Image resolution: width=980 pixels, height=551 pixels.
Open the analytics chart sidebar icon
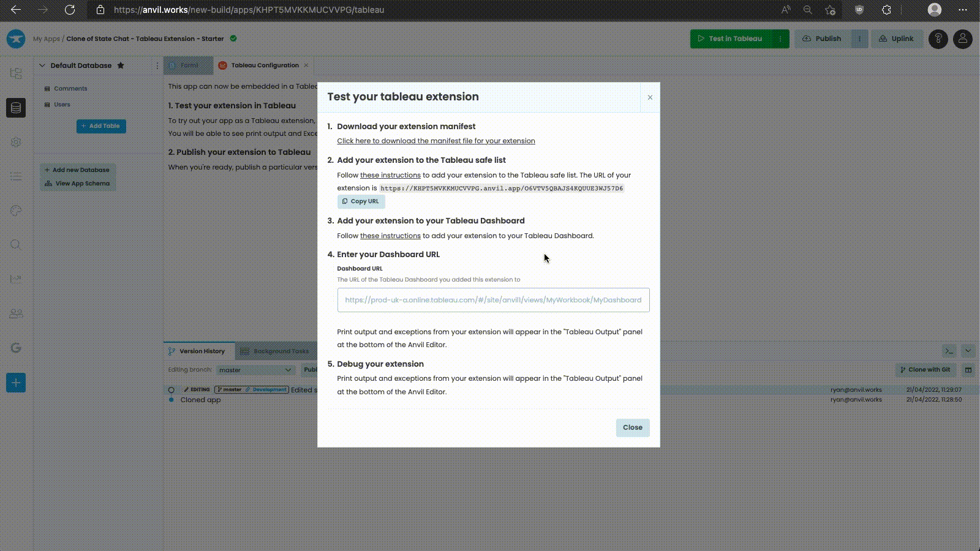tap(16, 279)
